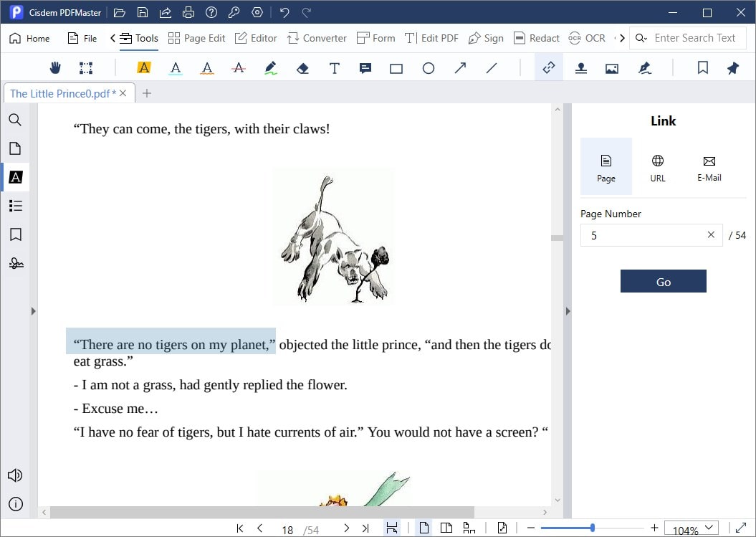
Task: Open help via question mark icon
Action: point(211,12)
